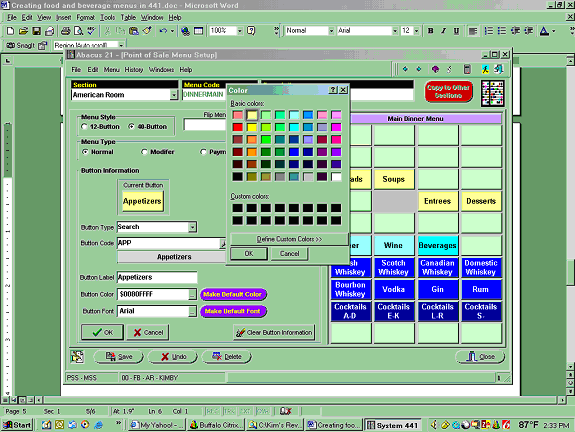Click the Save diskette icon in Word toolbar

36,31
